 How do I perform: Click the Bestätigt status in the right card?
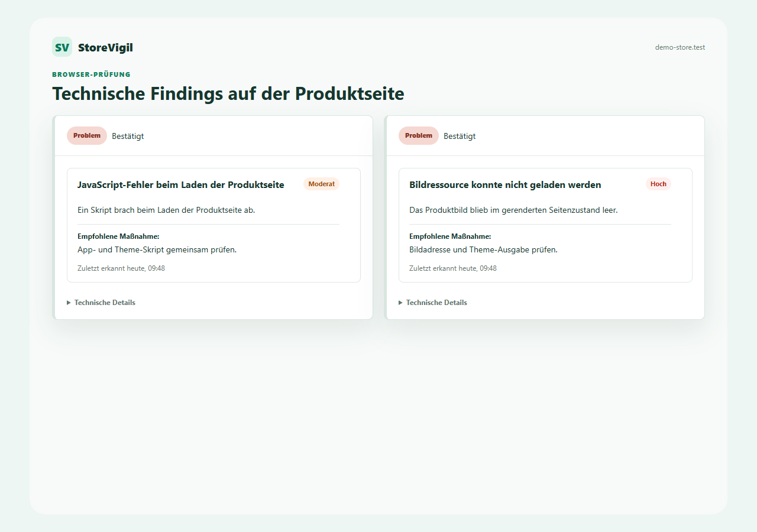pos(460,137)
